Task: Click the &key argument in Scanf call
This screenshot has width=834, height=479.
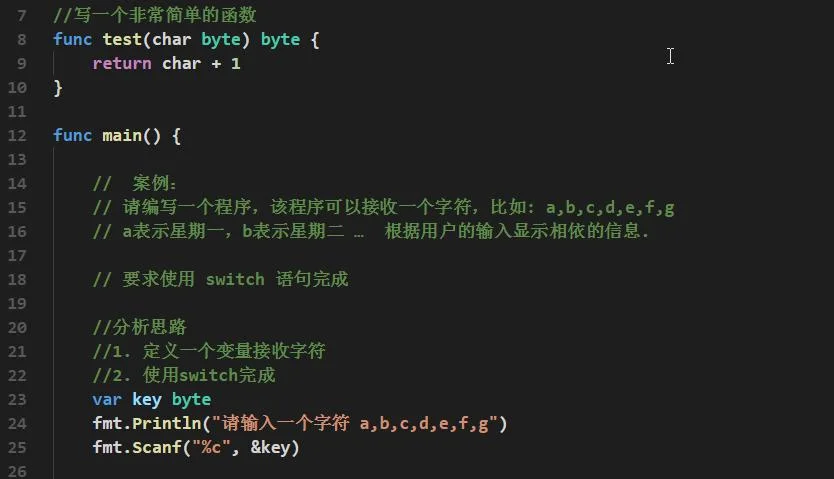Action: (270, 448)
